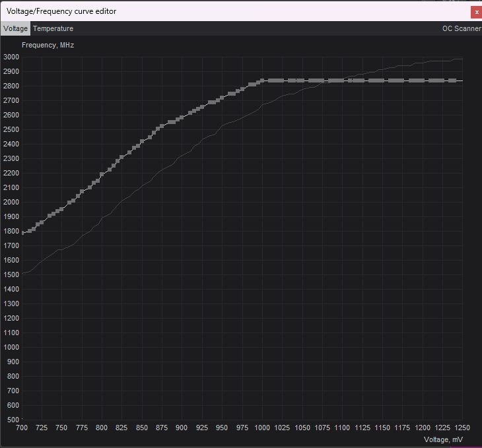Open the Temperature tab
Viewport: 482px width, 448px height.
tap(53, 28)
